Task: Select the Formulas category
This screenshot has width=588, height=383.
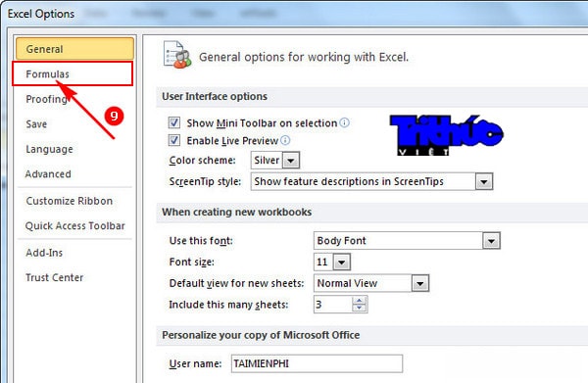Action: [x=73, y=73]
